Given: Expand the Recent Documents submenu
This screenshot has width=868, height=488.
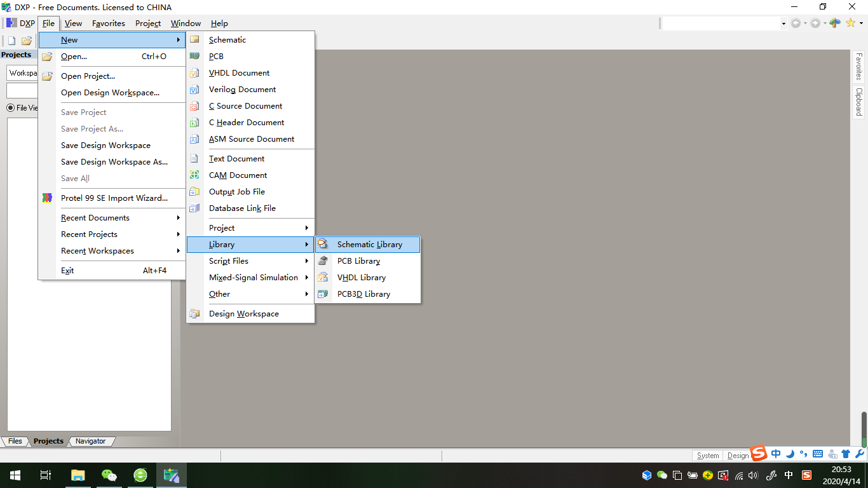Looking at the screenshot, I should click(x=112, y=217).
